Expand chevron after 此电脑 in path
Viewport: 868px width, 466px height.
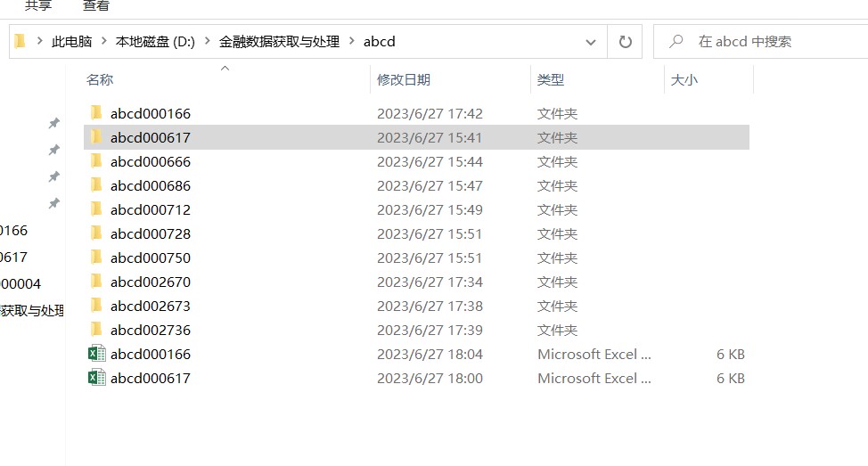point(104,41)
